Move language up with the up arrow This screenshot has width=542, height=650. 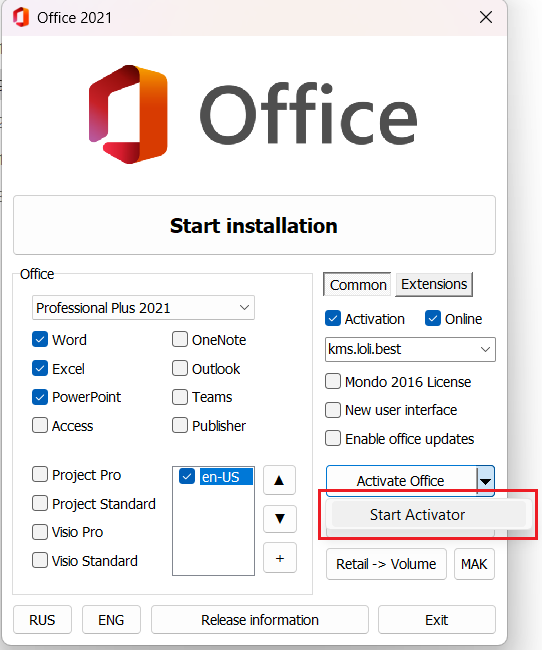pos(280,480)
